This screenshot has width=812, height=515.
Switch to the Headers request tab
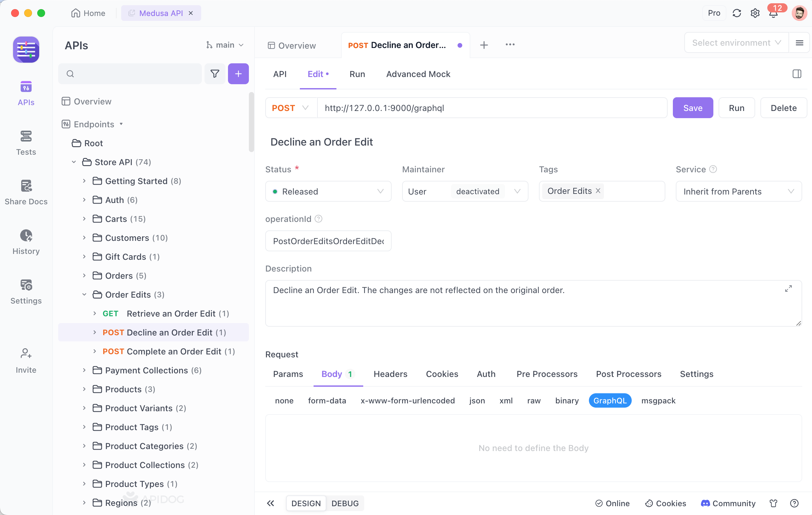(391, 374)
